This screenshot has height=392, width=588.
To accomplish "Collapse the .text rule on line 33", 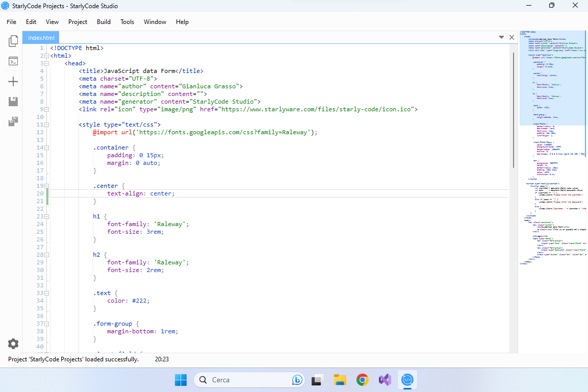I will coord(47,293).
